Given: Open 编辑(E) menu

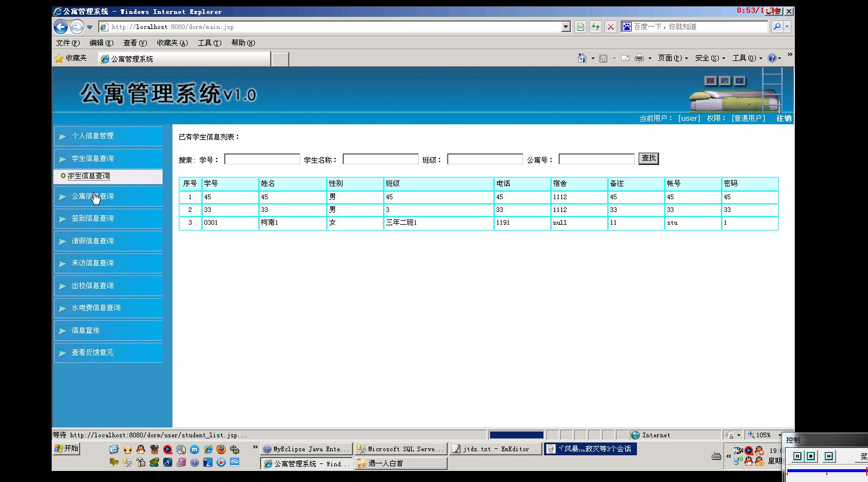Looking at the screenshot, I should [102, 43].
